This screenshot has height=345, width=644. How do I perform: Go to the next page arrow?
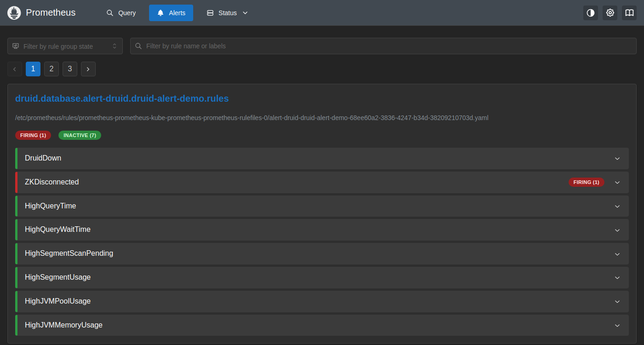[x=88, y=69]
